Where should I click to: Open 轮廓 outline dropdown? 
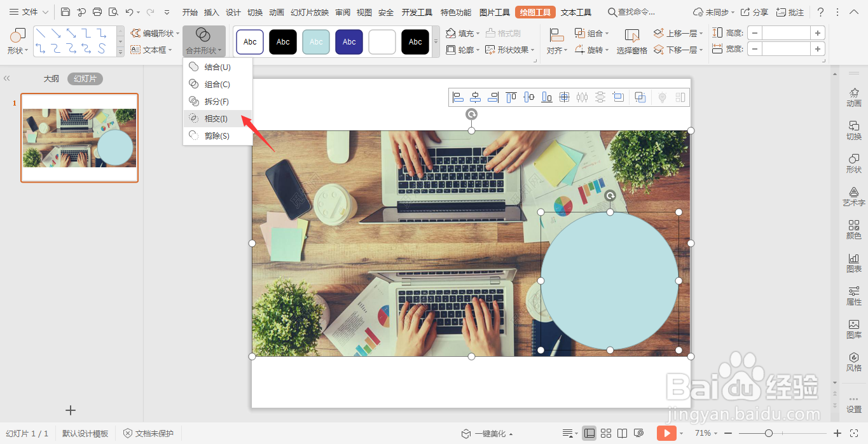(x=462, y=50)
